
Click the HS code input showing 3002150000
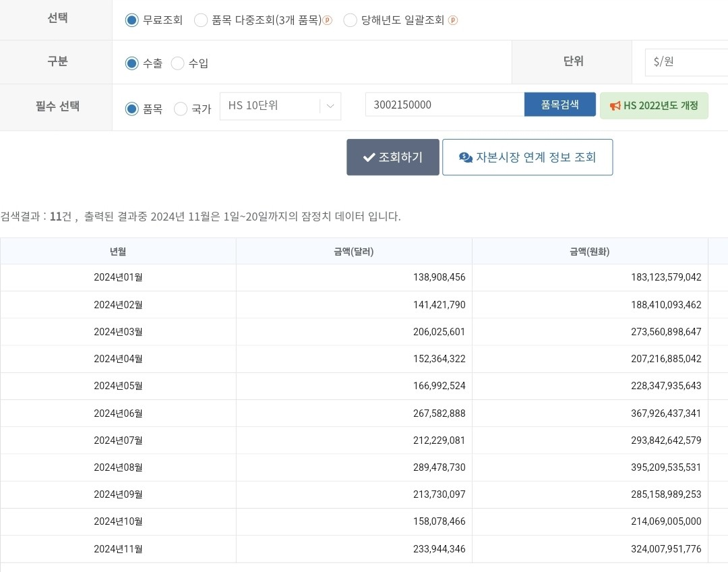(x=445, y=105)
